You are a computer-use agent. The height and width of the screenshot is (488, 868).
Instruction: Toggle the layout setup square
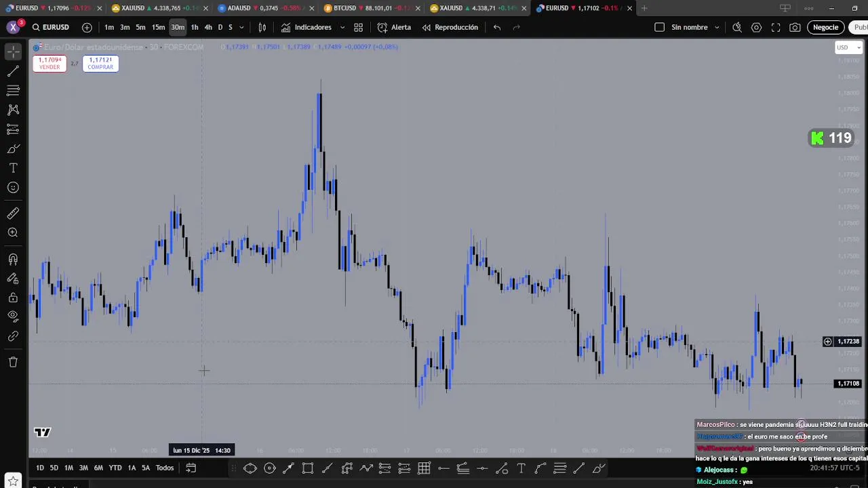[659, 27]
